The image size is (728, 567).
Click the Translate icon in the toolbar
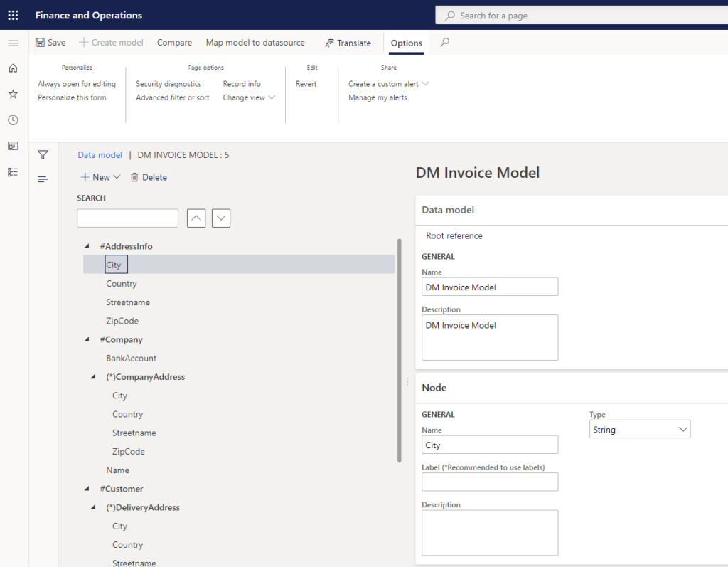(331, 43)
